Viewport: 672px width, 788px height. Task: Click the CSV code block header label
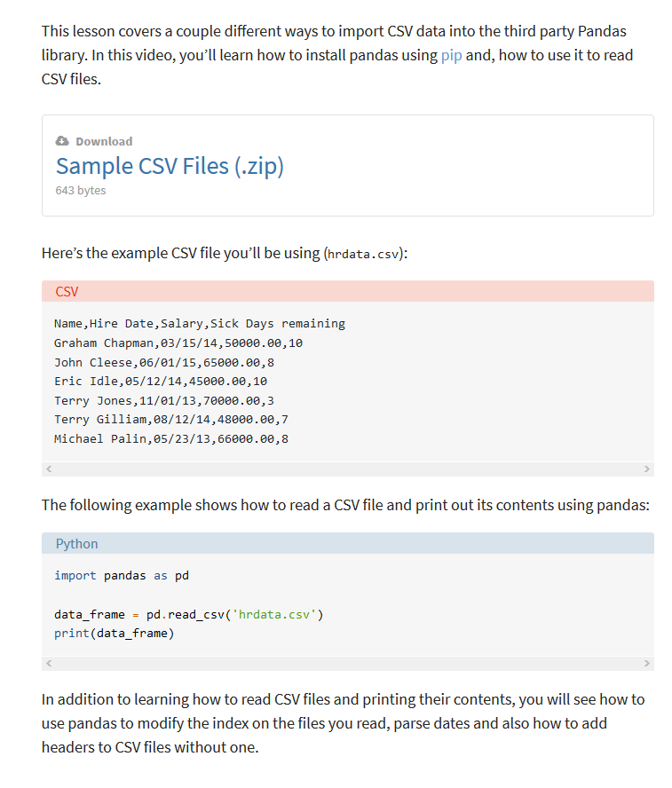(x=67, y=291)
